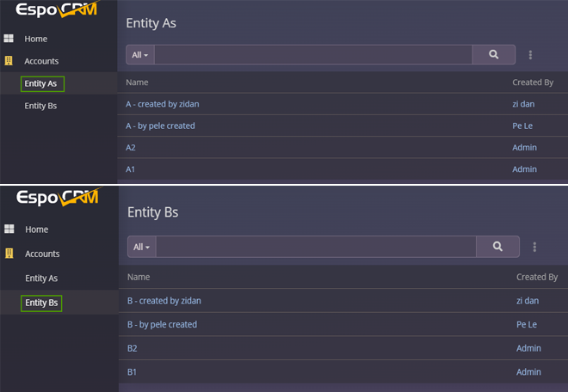
Task: Expand the All filter dropdown on Entity As
Action: (140, 55)
